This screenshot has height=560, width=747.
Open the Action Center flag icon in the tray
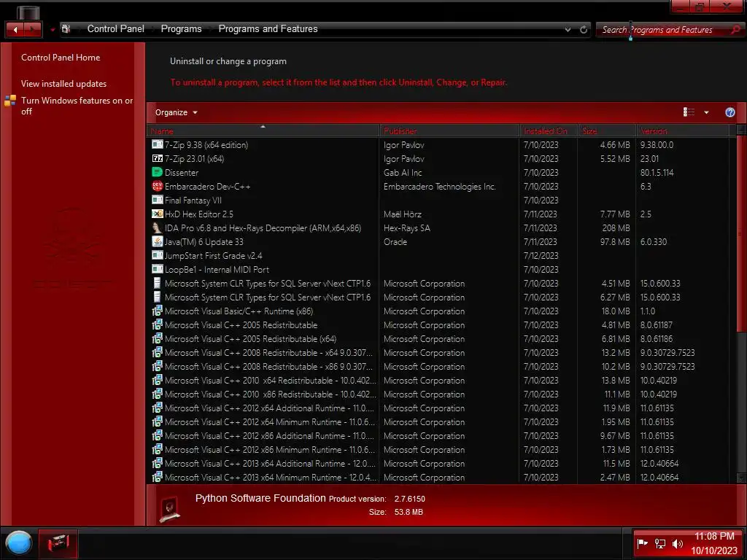(642, 543)
